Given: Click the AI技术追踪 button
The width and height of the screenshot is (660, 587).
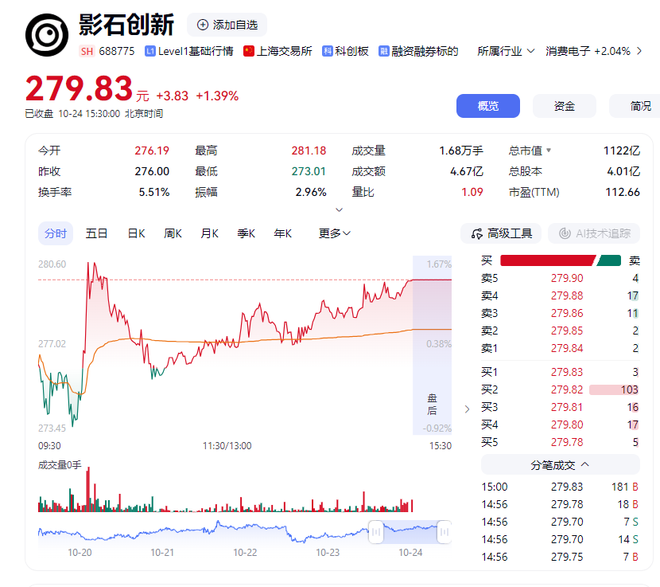Looking at the screenshot, I should (x=593, y=233).
